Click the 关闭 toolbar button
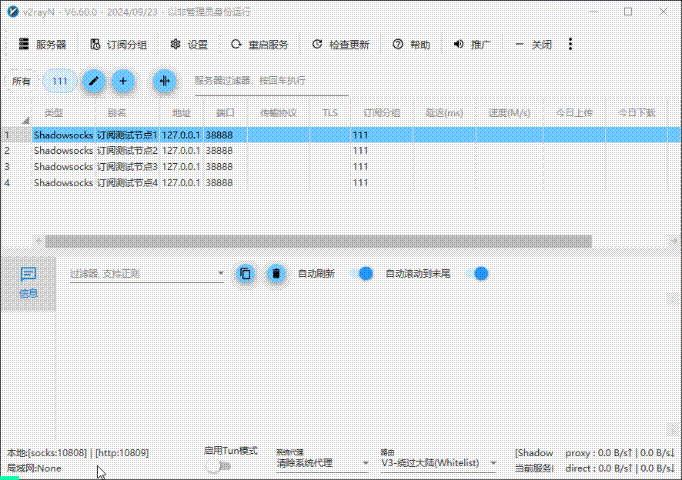This screenshot has width=682, height=480. click(533, 44)
